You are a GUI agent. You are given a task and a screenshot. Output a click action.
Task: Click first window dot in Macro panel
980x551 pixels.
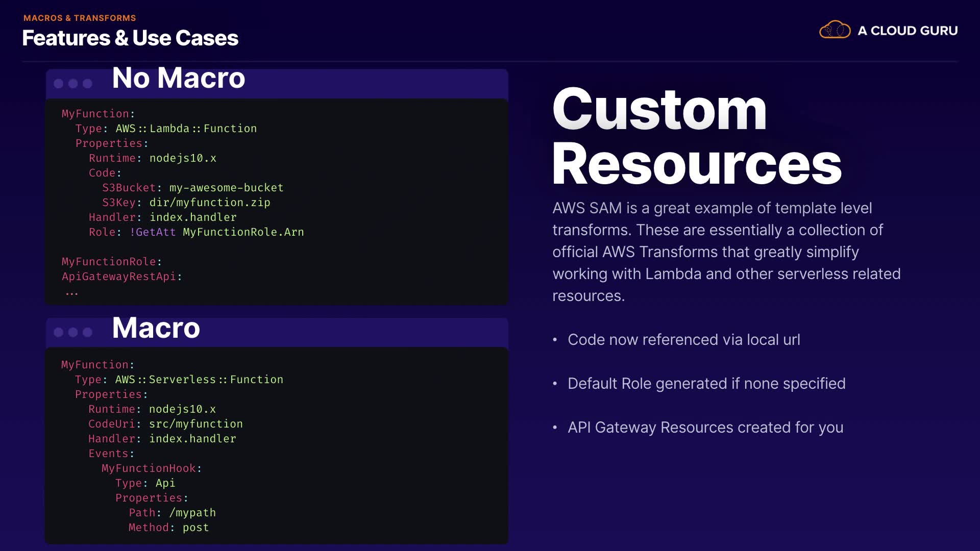pyautogui.click(x=59, y=333)
